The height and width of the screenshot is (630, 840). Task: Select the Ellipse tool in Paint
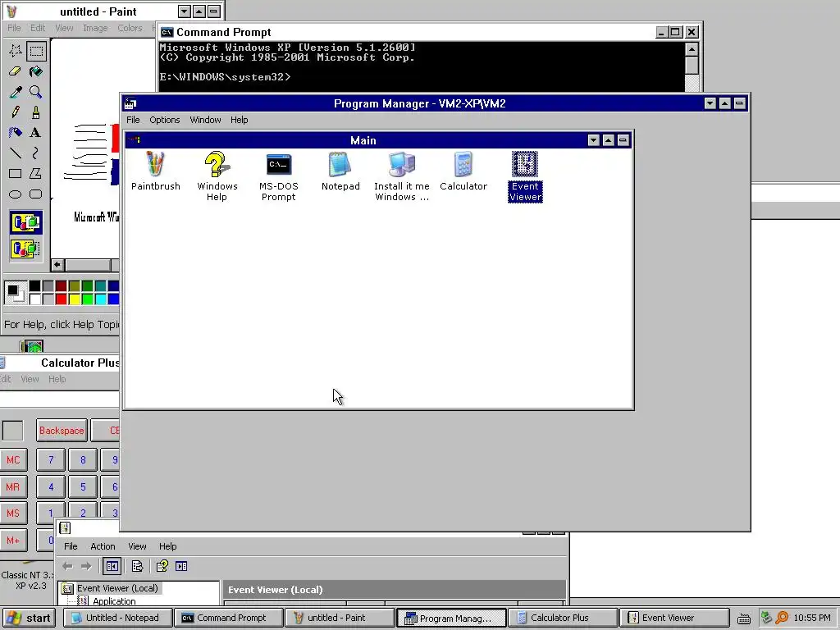[x=16, y=194]
